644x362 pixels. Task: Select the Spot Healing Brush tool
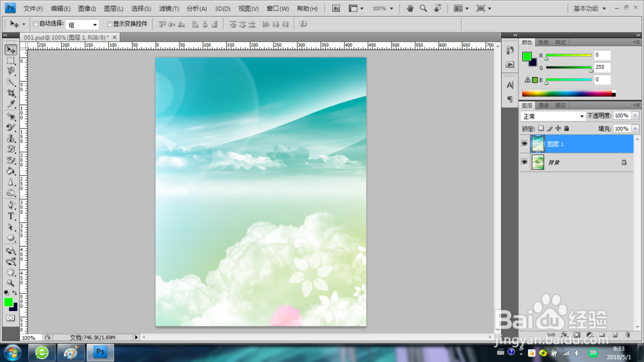point(11,117)
